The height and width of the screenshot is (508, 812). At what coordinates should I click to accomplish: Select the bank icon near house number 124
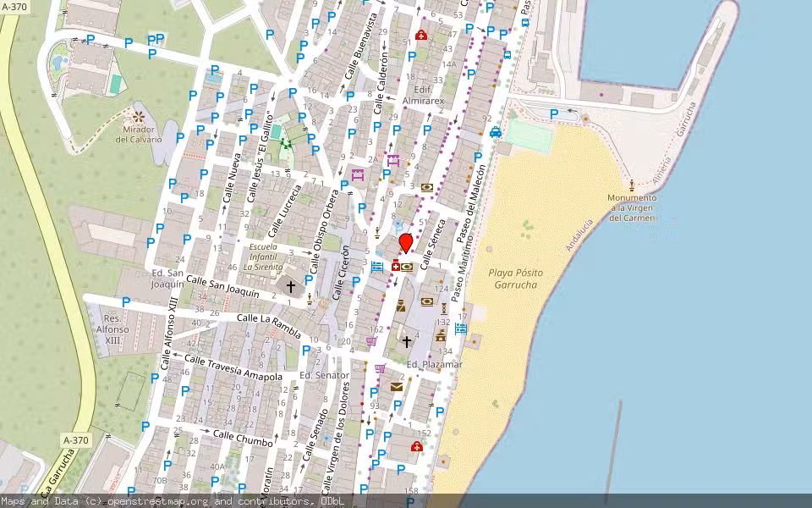pyautogui.click(x=427, y=301)
